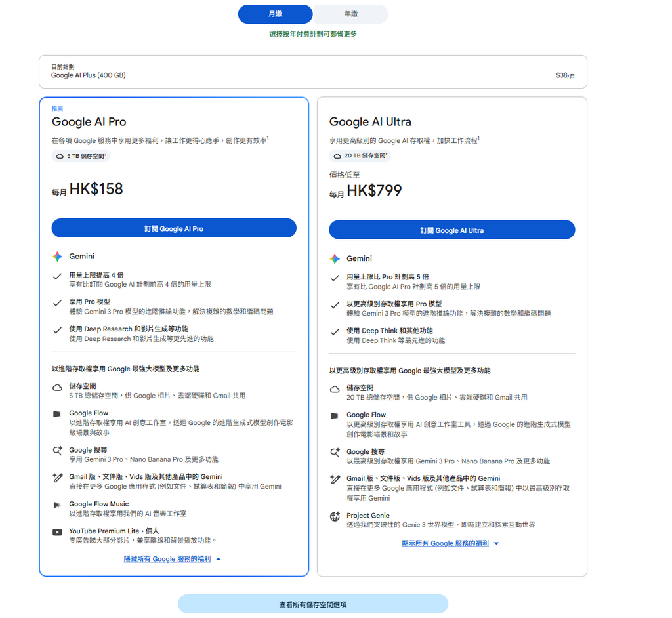Click the 推薦 label on Pro card
Viewport: 672px width, 618px height.
click(57, 108)
